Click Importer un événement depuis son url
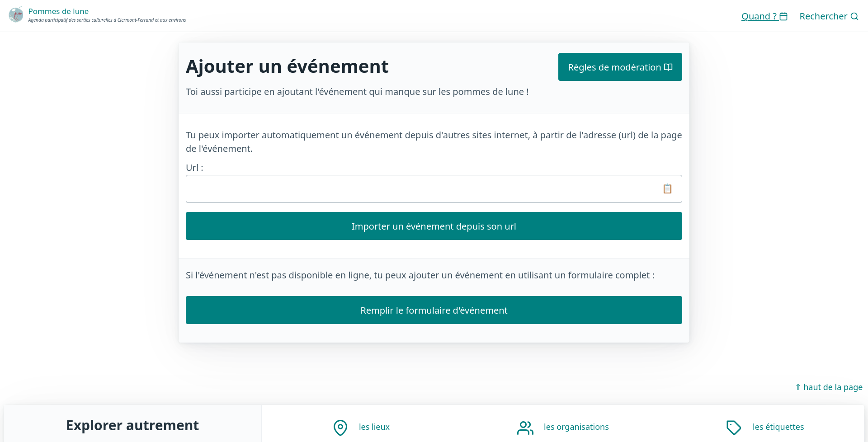Image resolution: width=868 pixels, height=442 pixels. (x=434, y=226)
